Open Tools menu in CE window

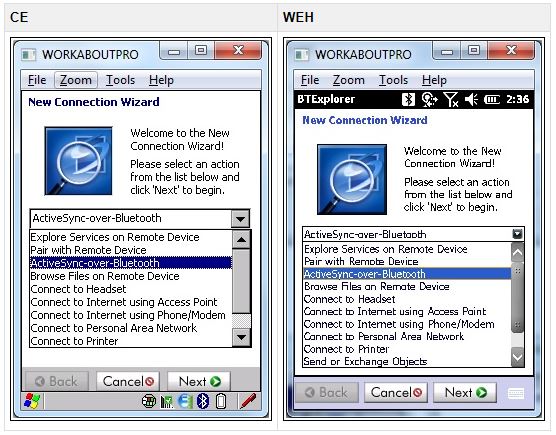coord(121,80)
